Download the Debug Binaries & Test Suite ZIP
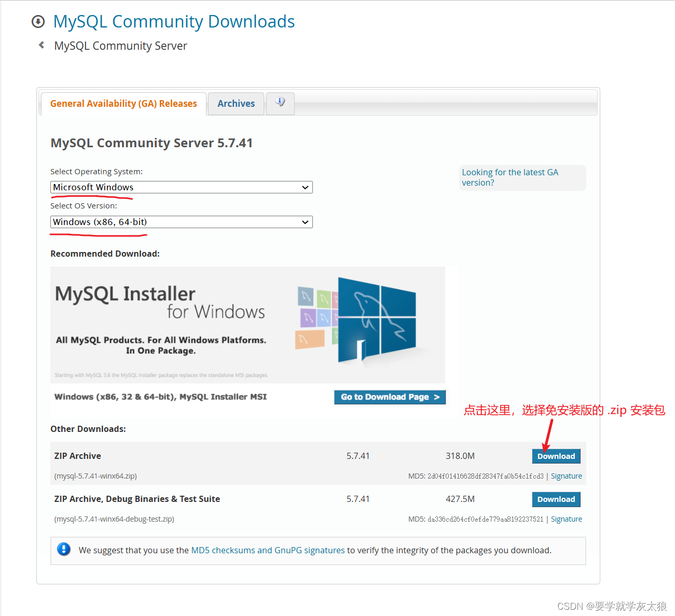 point(556,499)
